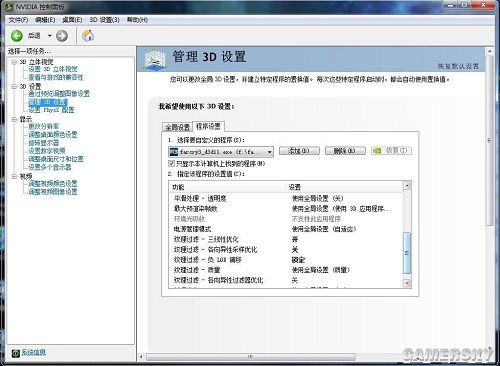500x366 pixels.
Task: Select 设置数字视频 in the tree
Action: tap(47, 151)
